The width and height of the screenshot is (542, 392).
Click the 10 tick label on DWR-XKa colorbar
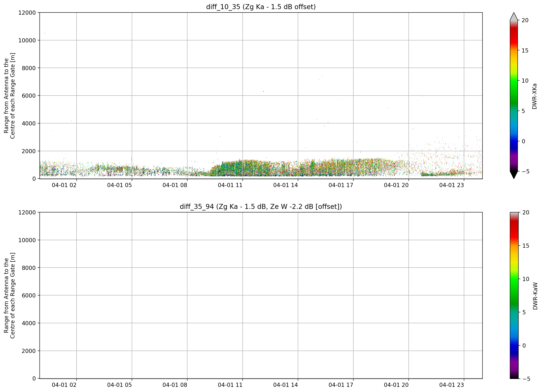[525, 81]
